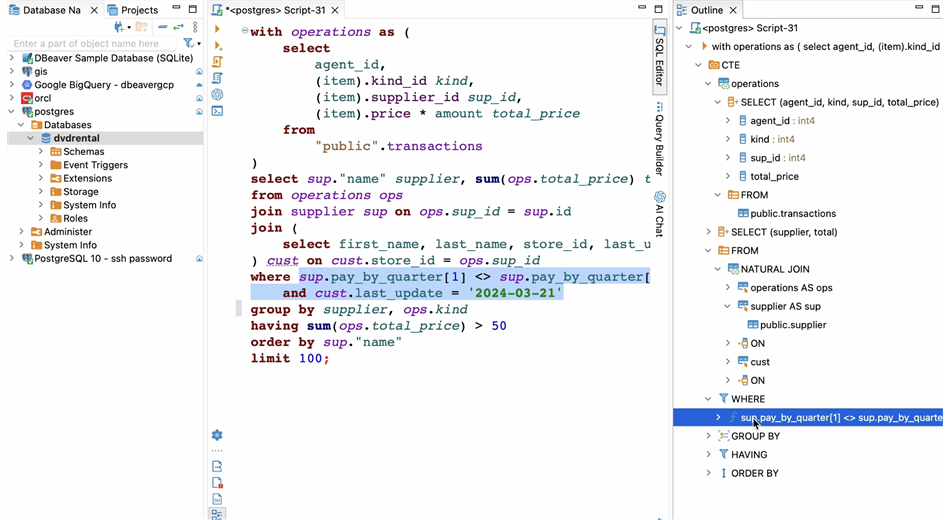Collapse the postgres connection node

coord(12,111)
